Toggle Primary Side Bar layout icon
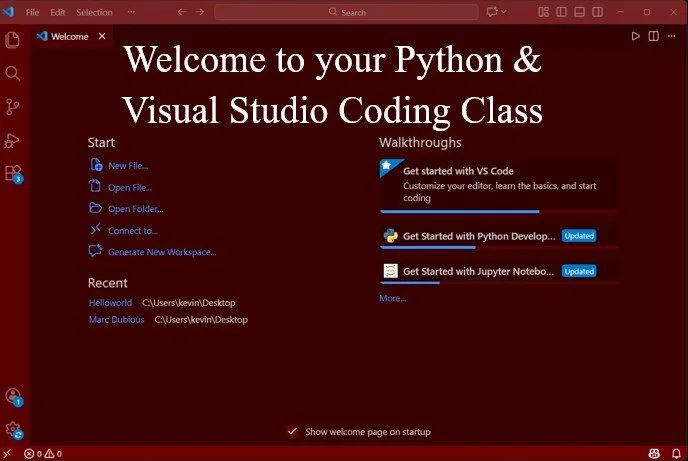This screenshot has width=688, height=461. [x=562, y=12]
